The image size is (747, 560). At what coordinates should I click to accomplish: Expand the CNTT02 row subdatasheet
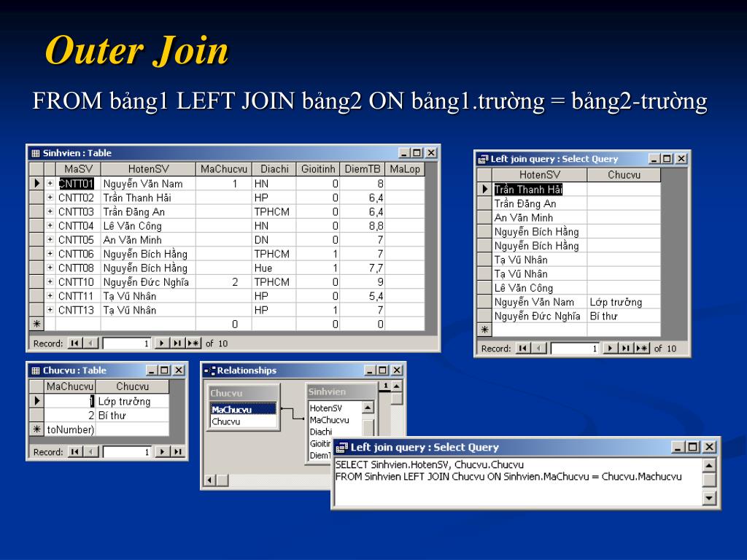tap(50, 197)
